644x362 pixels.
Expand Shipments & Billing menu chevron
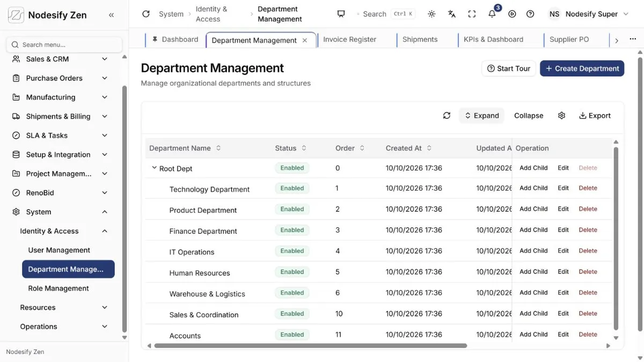pos(105,116)
